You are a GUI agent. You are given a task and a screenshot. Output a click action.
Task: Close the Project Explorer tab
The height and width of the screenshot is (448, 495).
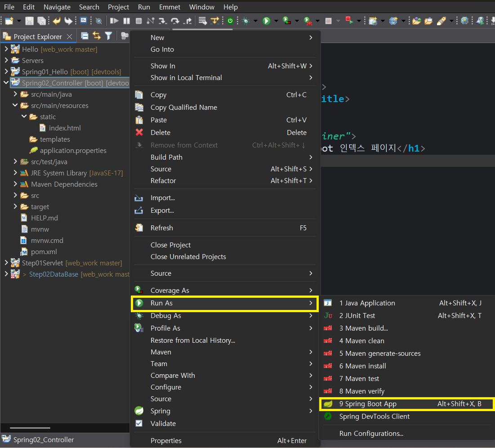click(69, 36)
